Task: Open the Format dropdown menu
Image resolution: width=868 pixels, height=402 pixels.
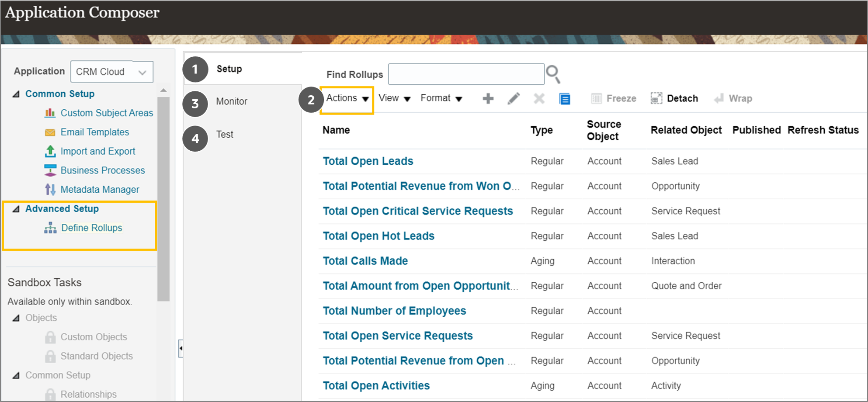Action: [441, 98]
